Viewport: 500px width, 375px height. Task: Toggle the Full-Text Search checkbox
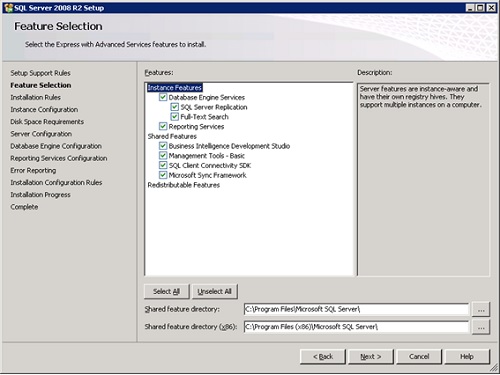coord(175,117)
